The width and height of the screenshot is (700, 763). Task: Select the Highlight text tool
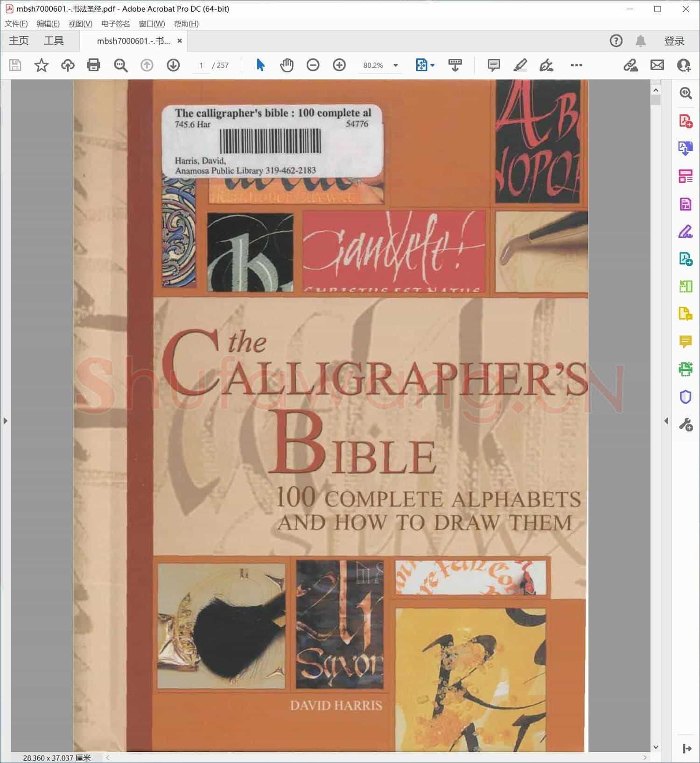(520, 65)
